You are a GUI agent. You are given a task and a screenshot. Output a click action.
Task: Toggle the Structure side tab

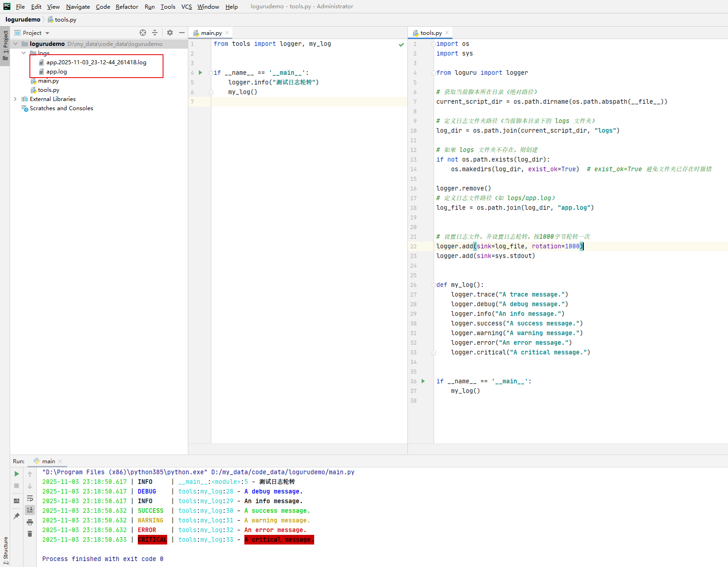(x=5, y=550)
